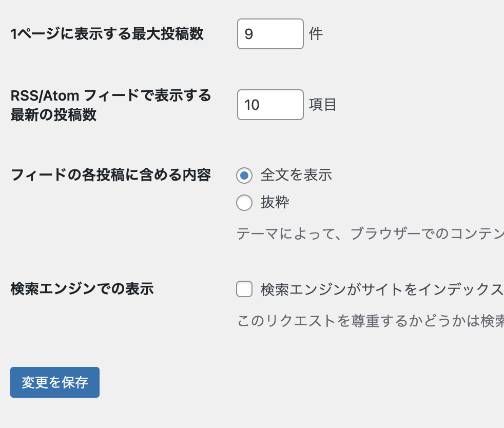Click the フィードの各投稿に含める内容 heading
504x428 pixels.
point(110,175)
